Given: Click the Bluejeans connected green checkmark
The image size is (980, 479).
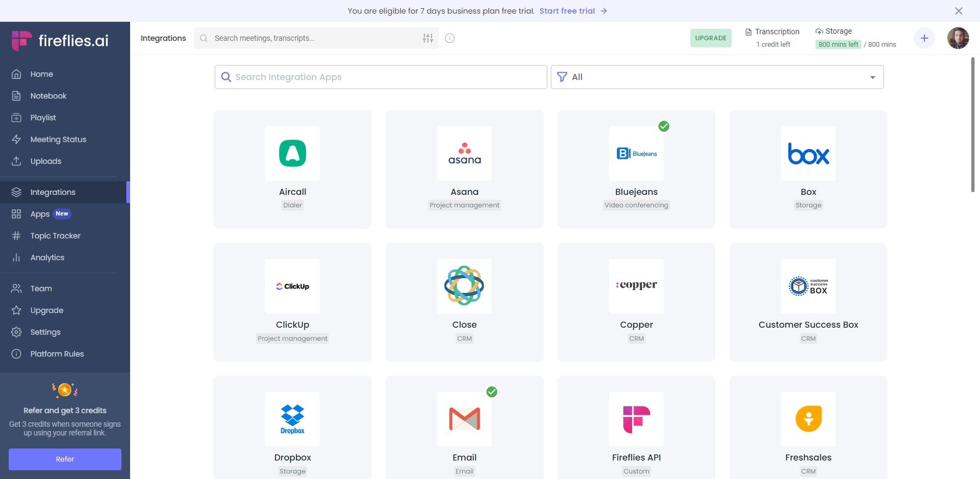Looking at the screenshot, I should (664, 126).
